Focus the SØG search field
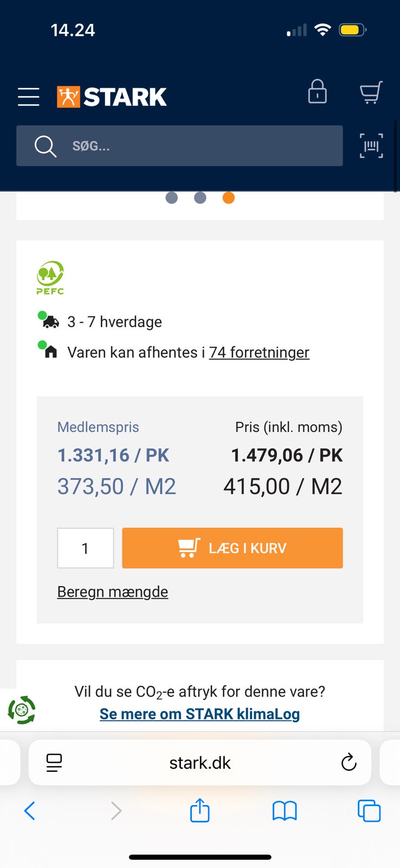The image size is (400, 868). (201, 146)
